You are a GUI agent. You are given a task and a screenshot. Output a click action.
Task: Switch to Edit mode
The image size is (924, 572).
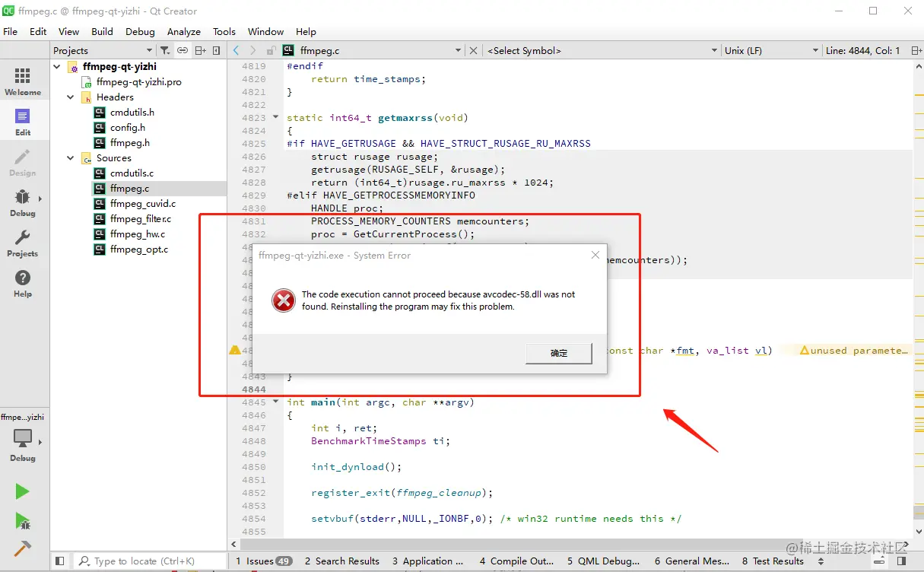coord(23,122)
